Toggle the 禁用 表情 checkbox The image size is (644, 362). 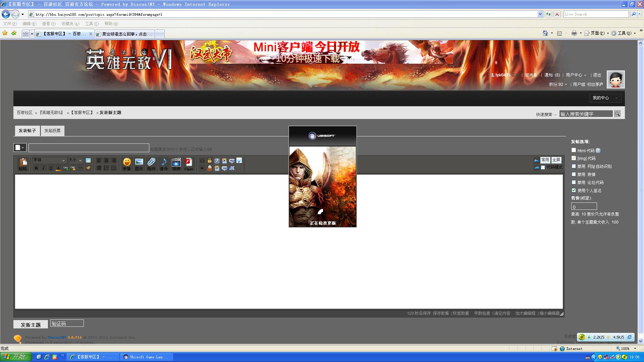click(x=574, y=174)
